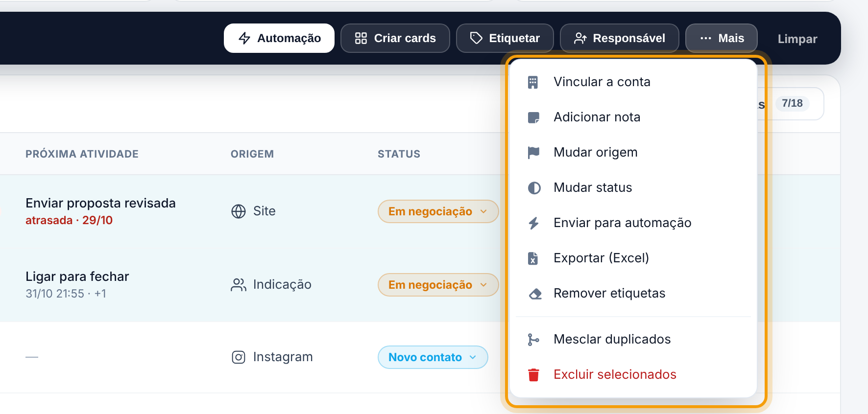The width and height of the screenshot is (868, 414).
Task: Click the Site origin text
Action: [x=265, y=211]
